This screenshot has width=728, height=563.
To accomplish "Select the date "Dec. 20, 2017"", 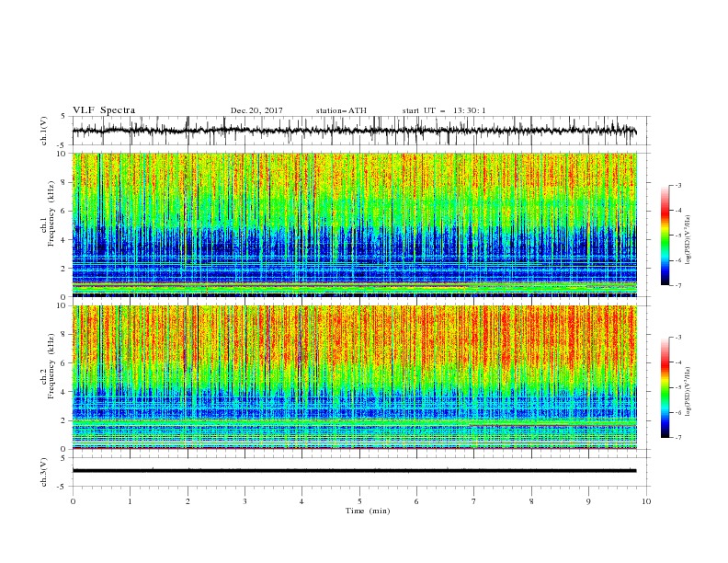I will [x=256, y=110].
